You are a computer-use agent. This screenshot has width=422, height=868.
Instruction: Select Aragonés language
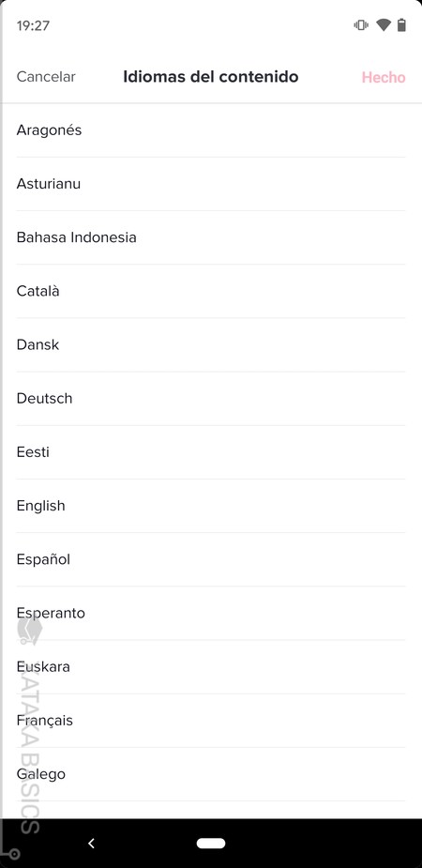[211, 130]
